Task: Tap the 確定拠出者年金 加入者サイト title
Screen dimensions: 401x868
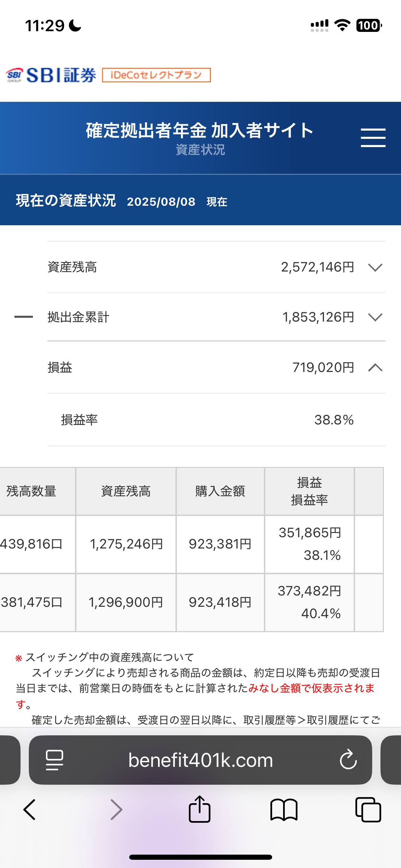Action: [200, 131]
